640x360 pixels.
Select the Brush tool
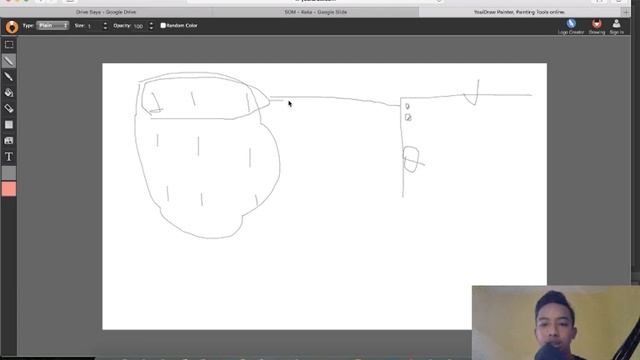click(9, 77)
